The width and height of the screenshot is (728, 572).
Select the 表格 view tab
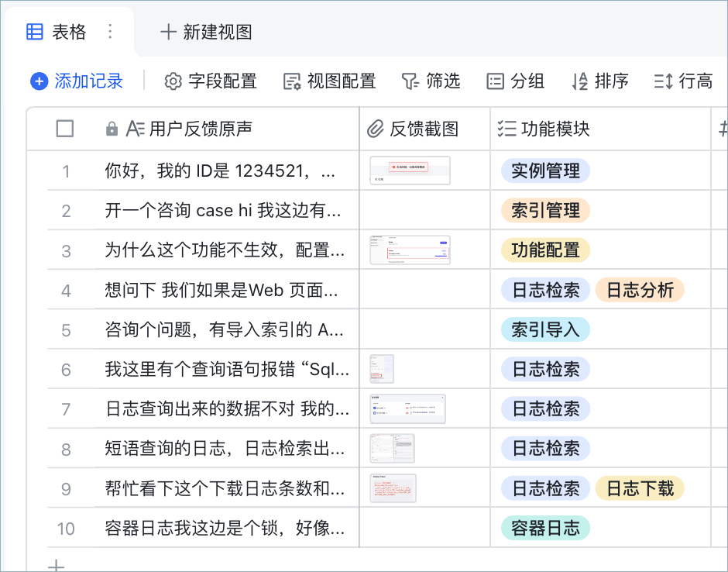[x=69, y=32]
